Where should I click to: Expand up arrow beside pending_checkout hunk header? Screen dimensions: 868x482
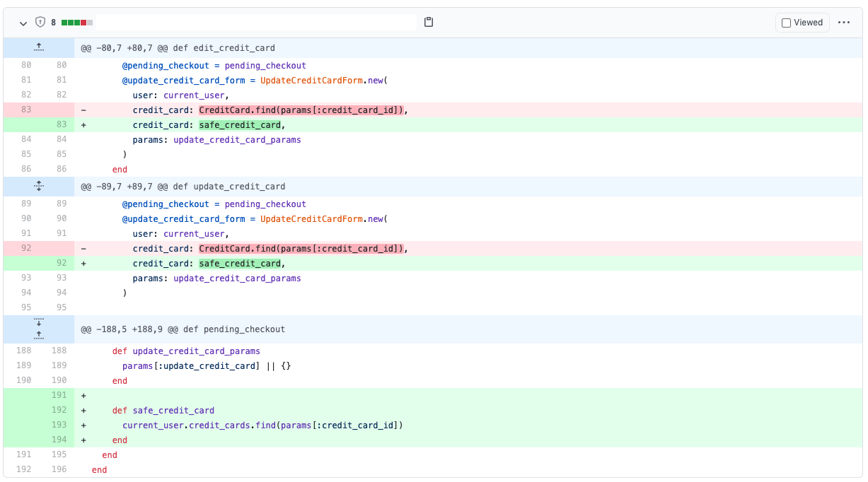(x=39, y=335)
